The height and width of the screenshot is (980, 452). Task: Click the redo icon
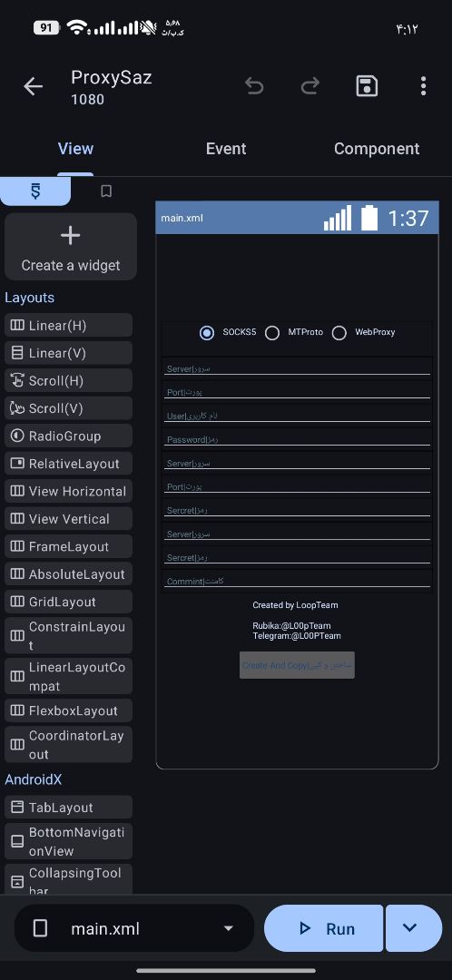pyautogui.click(x=310, y=86)
